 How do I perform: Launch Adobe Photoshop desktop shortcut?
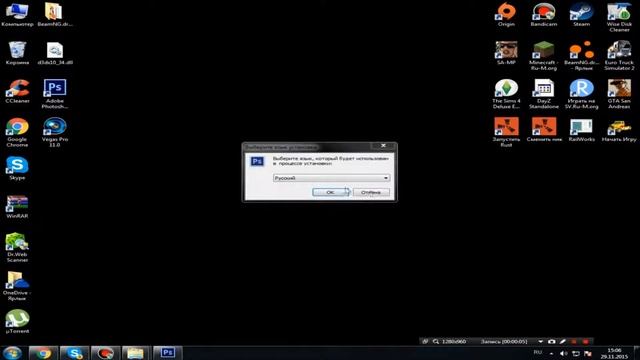point(55,94)
